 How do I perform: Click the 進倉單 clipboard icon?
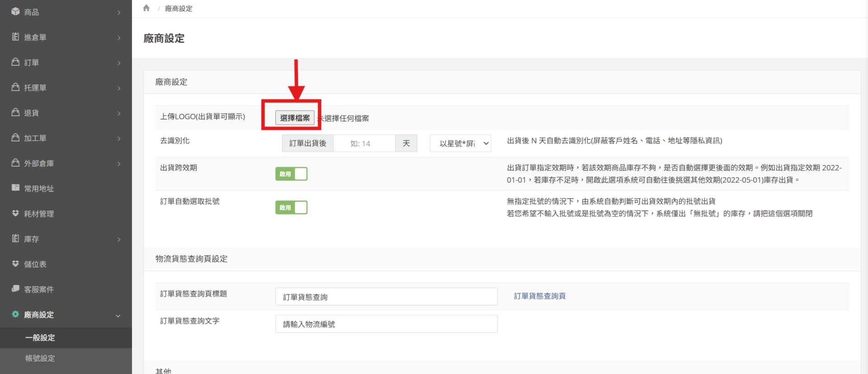coord(15,37)
